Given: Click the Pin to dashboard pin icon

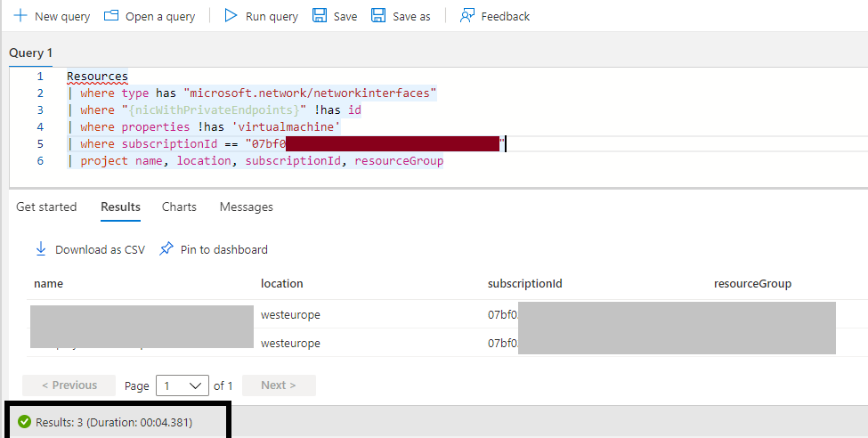Looking at the screenshot, I should coord(166,249).
